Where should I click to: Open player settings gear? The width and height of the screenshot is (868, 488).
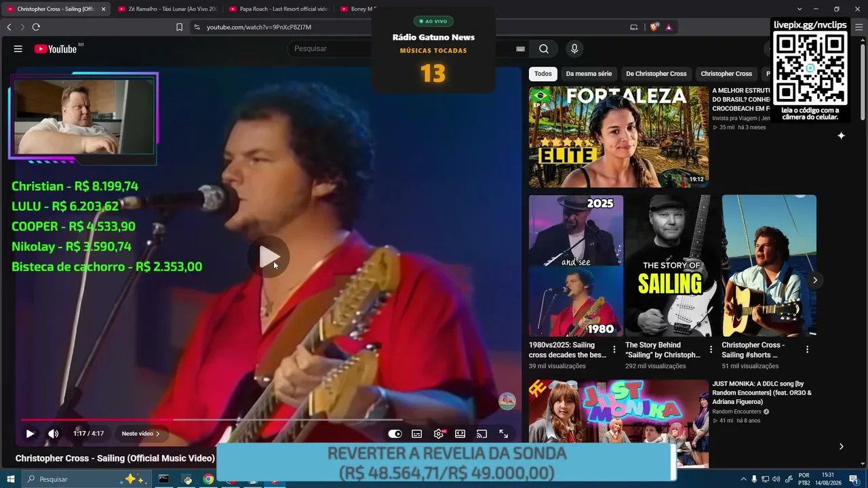(x=439, y=434)
